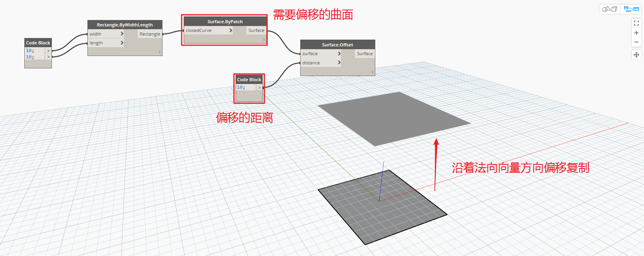Expand the width port chevron
This screenshot has height=256, width=644.
(x=122, y=34)
